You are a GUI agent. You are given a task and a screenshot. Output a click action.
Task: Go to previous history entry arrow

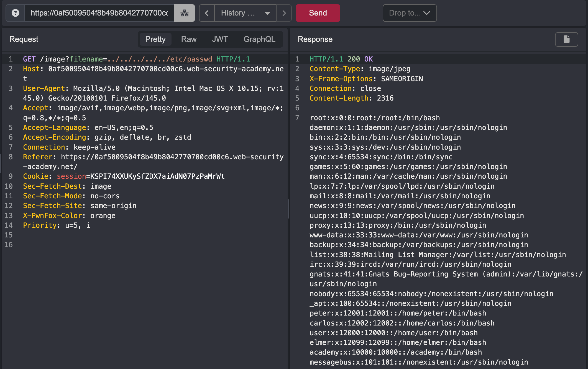(x=207, y=13)
